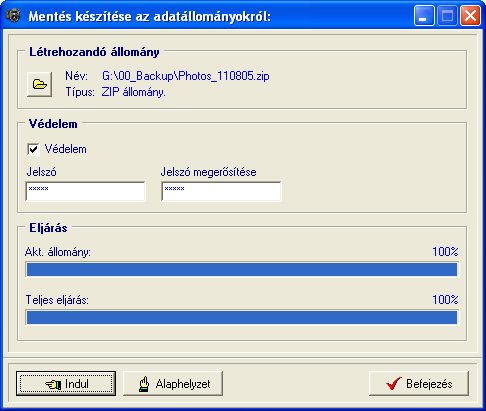Click the 'Létrehozandó állomány' group heading
This screenshot has height=411, width=486.
94,52
